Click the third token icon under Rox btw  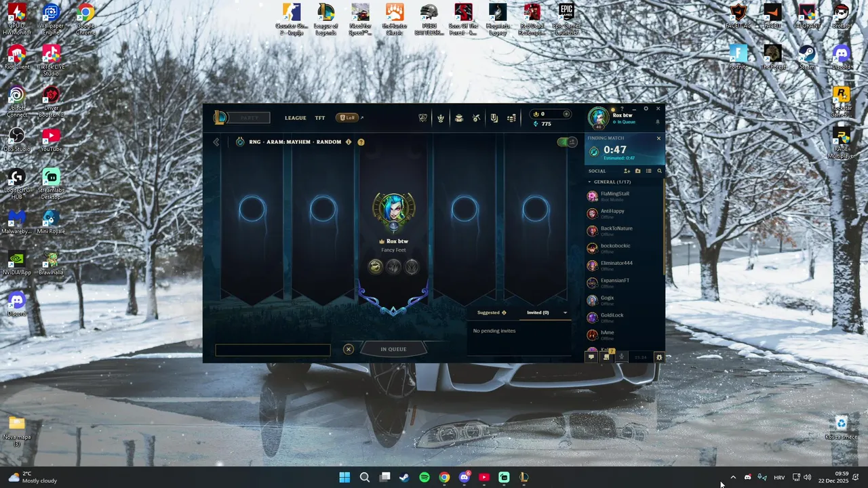[412, 267]
